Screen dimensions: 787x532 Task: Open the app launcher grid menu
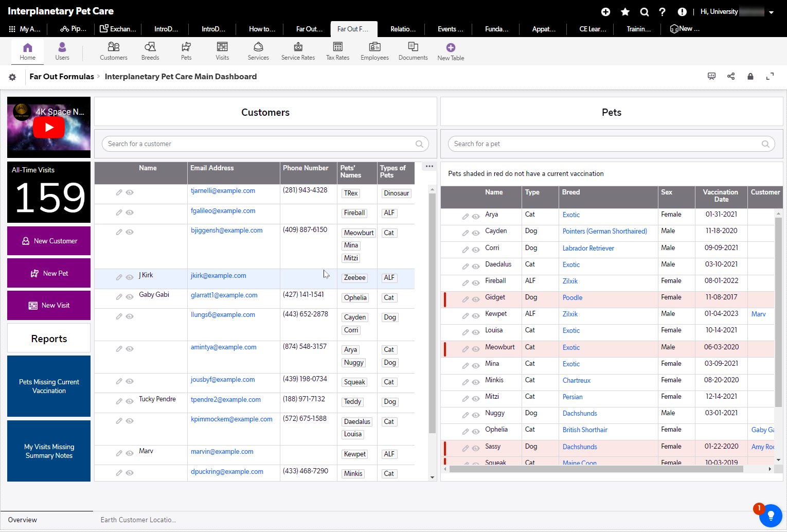click(x=12, y=29)
